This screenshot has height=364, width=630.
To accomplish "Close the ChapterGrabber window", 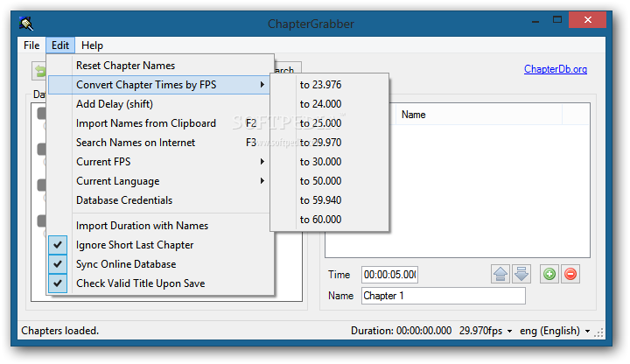I will (587, 19).
